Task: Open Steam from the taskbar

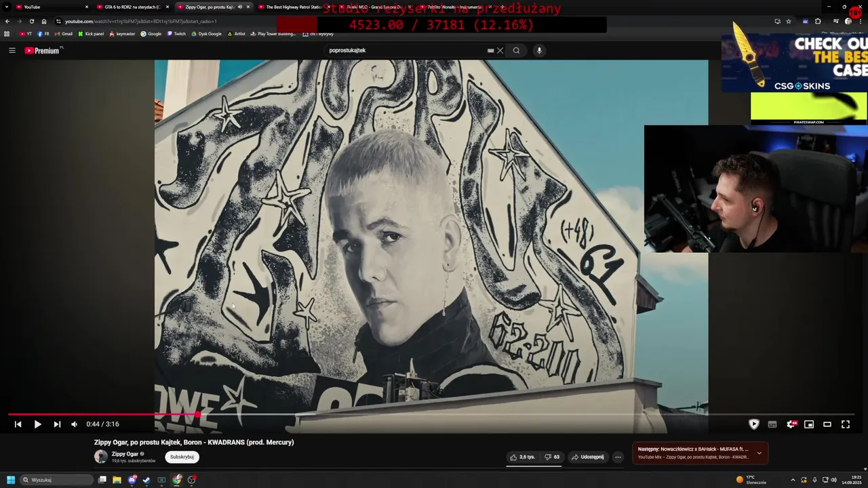Action: pos(146,480)
